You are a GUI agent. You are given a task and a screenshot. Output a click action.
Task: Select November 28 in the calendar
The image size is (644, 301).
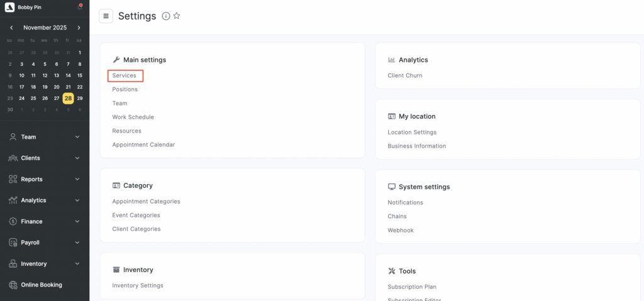(x=68, y=98)
